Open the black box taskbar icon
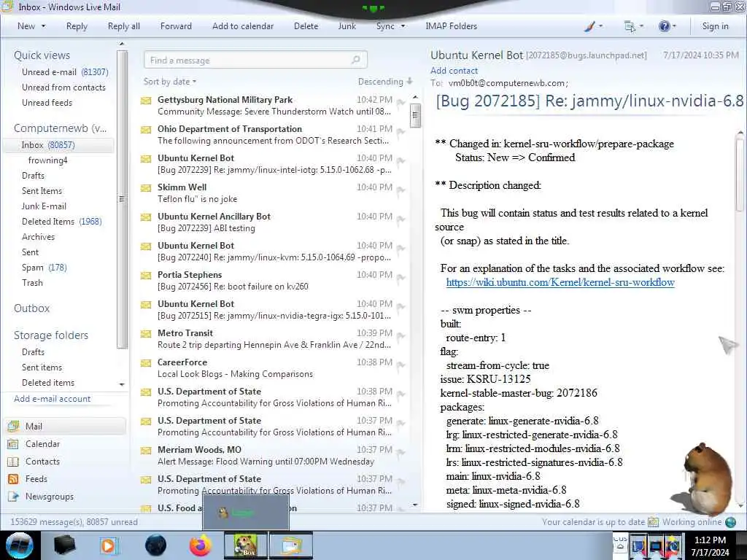747x560 pixels. click(x=64, y=545)
